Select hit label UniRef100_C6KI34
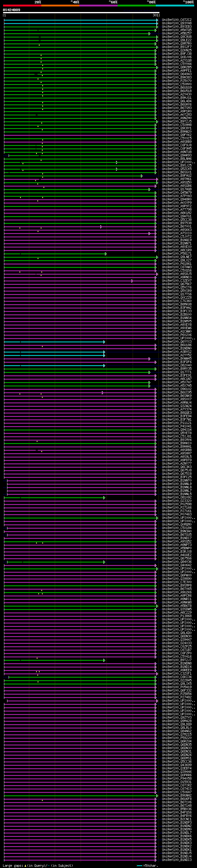This screenshot has height=868, width=197. [x=177, y=677]
